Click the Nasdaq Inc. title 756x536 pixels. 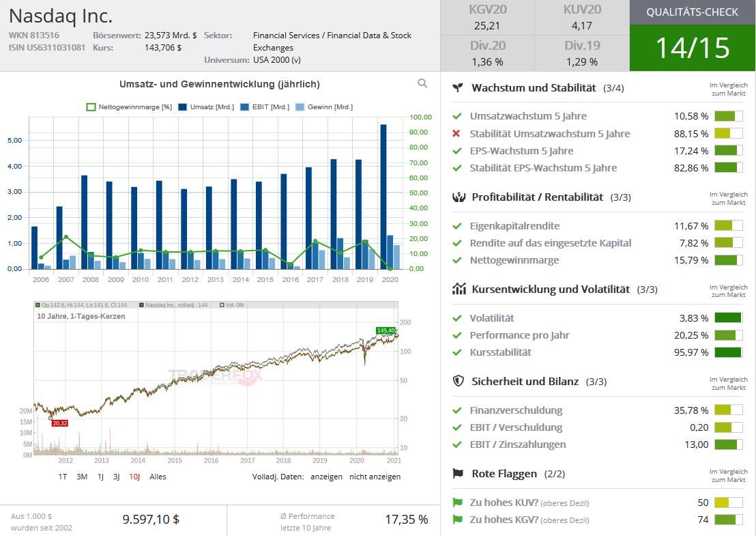pos(61,16)
